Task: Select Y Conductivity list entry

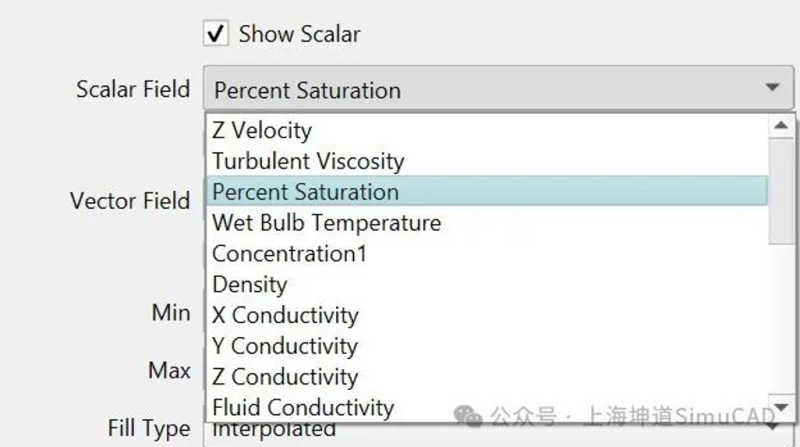Action: 285,347
